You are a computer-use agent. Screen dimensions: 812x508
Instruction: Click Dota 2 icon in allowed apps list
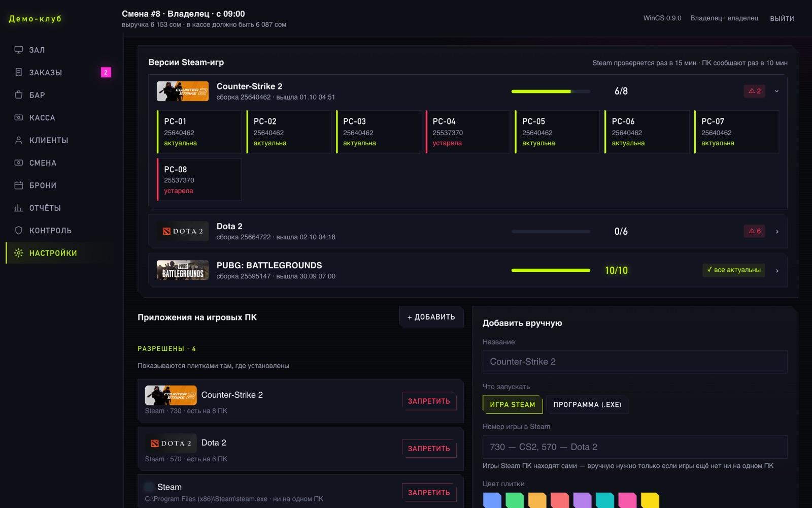(x=171, y=443)
